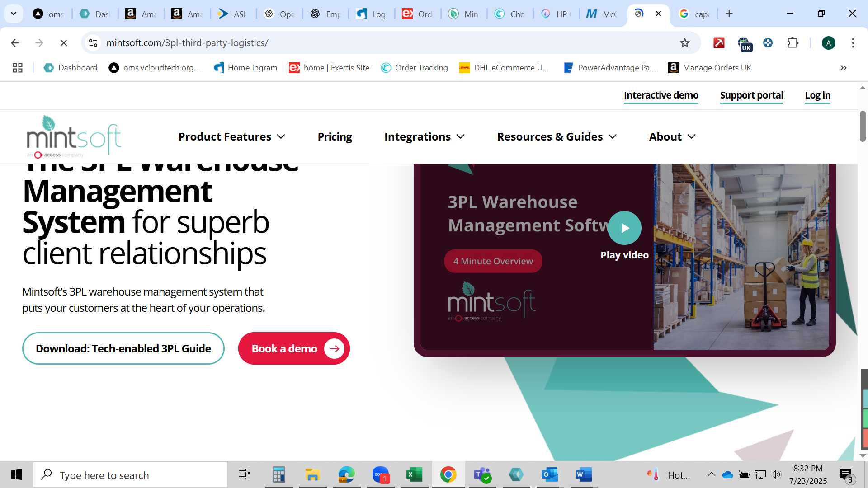
Task: Go forward in browser history
Action: point(39,43)
